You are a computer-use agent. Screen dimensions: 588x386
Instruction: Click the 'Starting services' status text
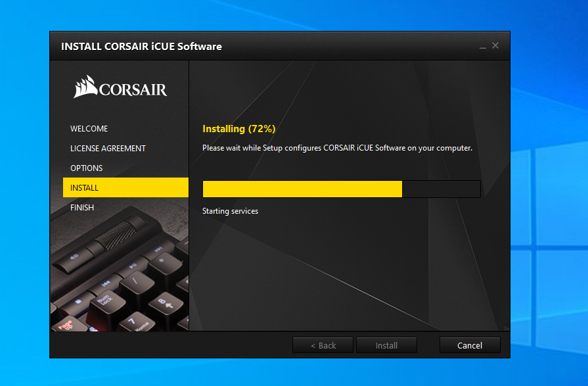coord(230,211)
